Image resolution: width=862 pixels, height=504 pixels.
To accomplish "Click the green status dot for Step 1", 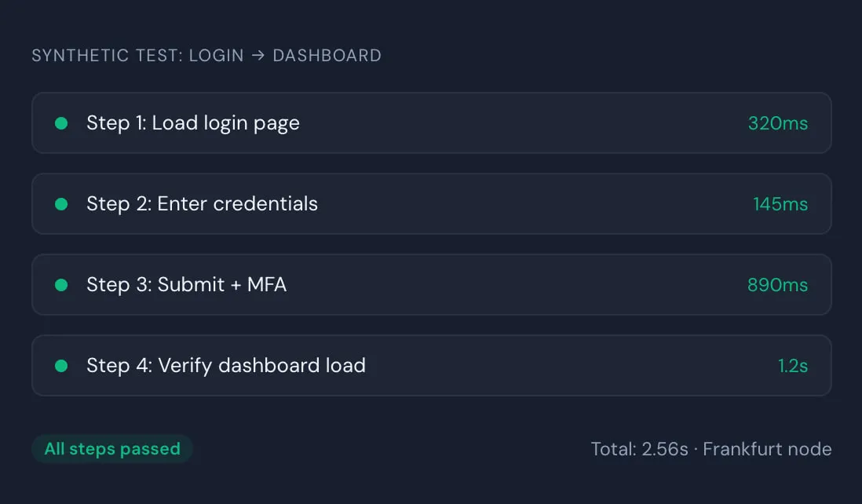I will (x=61, y=122).
